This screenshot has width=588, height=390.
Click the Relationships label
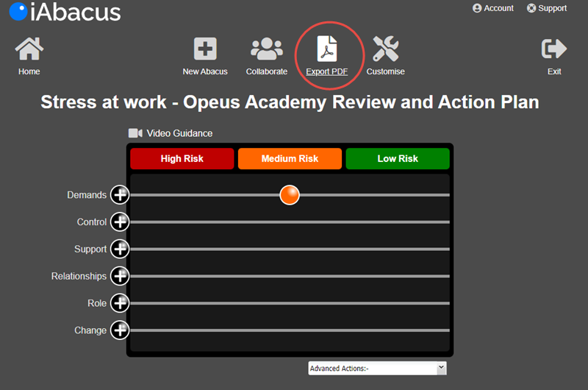(x=79, y=276)
